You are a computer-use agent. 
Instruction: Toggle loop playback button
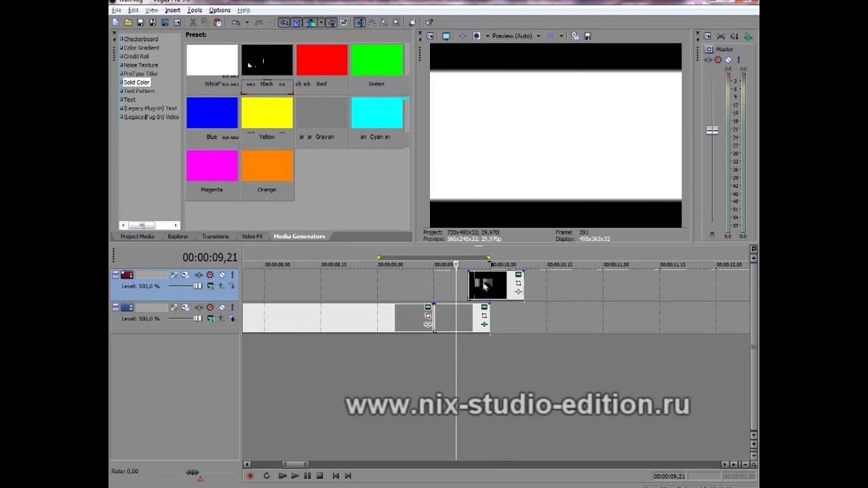coord(267,476)
